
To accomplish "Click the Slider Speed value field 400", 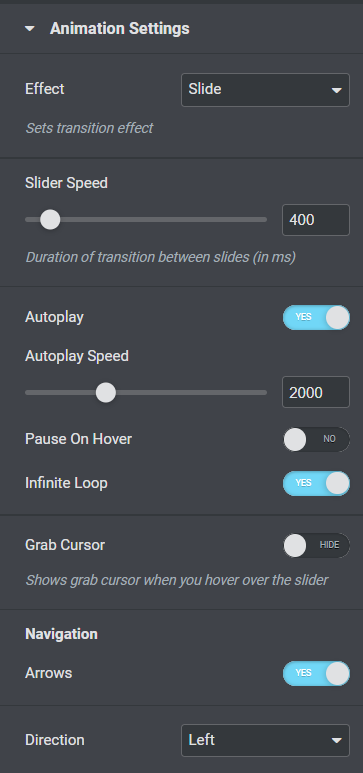I will pyautogui.click(x=316, y=220).
